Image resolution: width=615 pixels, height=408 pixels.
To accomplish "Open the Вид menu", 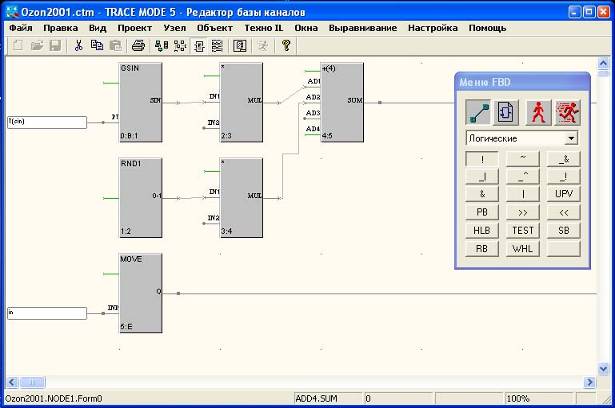I will 97,28.
